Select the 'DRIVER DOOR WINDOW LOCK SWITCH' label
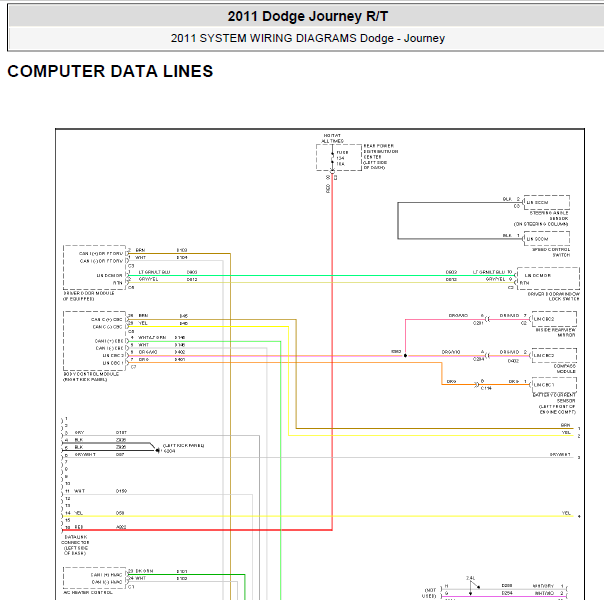 pos(553,296)
